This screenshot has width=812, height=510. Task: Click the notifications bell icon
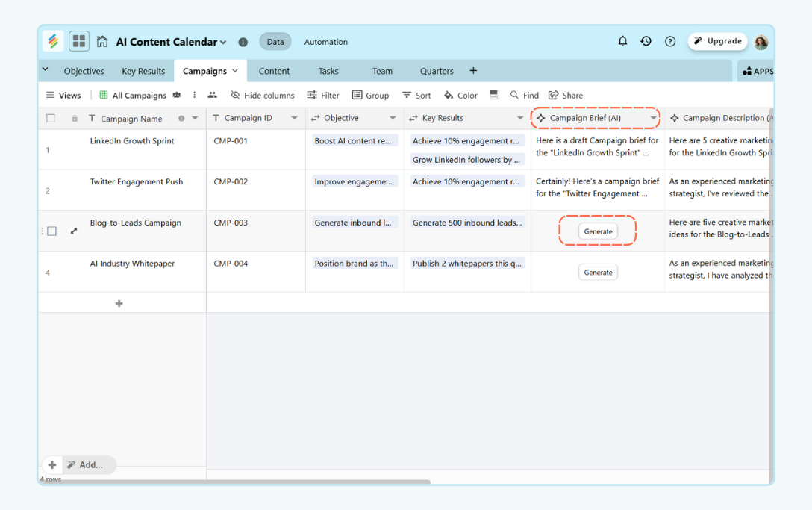pos(622,41)
